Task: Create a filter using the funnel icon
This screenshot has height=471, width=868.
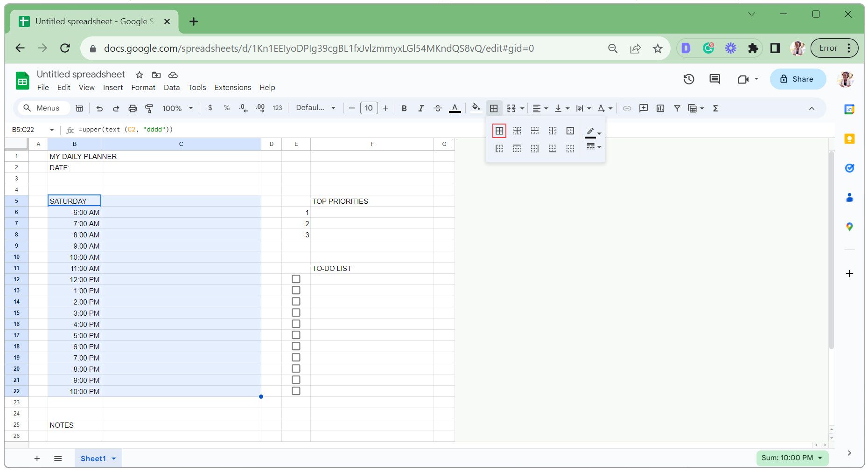Action: click(x=677, y=108)
